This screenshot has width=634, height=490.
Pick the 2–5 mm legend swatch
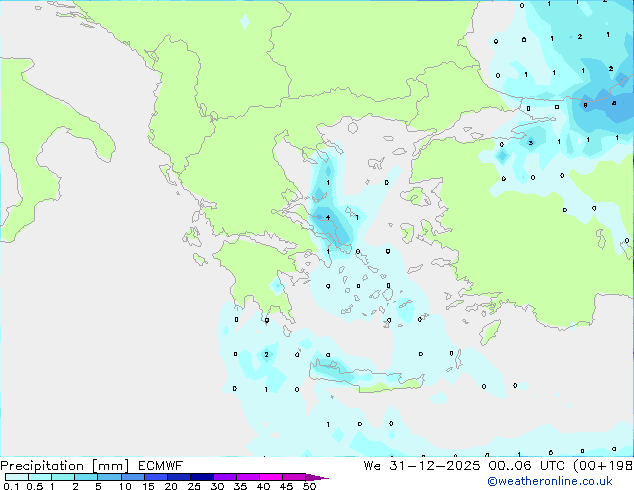[86, 477]
